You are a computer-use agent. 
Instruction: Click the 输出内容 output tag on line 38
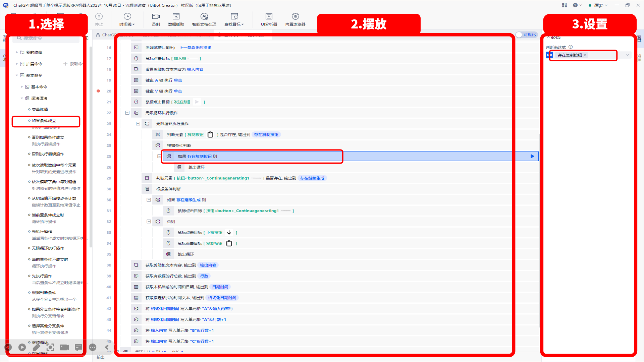click(x=208, y=265)
